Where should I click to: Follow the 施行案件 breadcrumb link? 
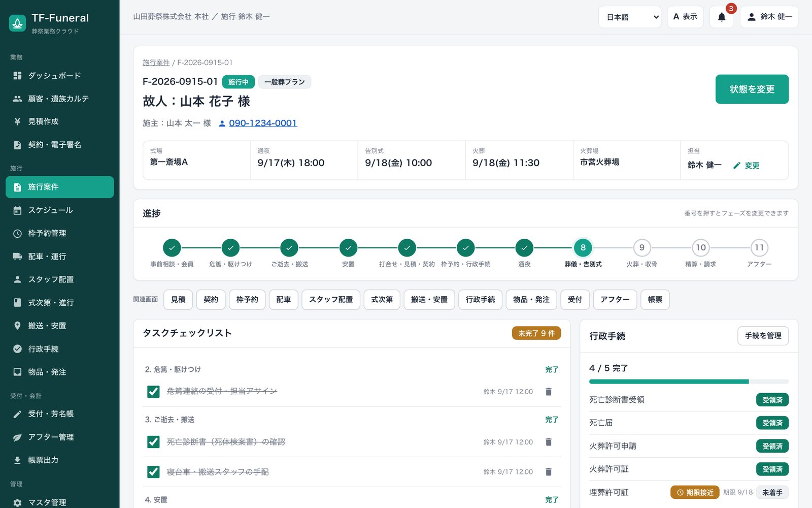[156, 62]
